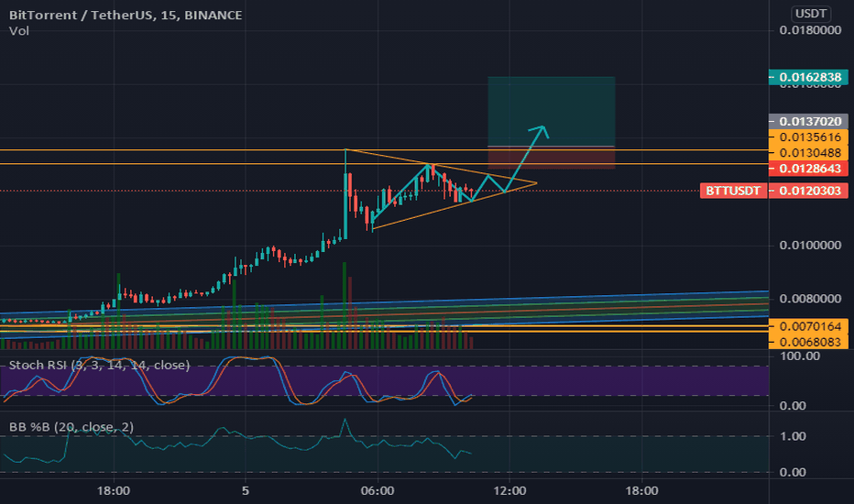Select the green long position target box
Image resolution: width=854 pixels, height=504 pixels.
click(552, 112)
